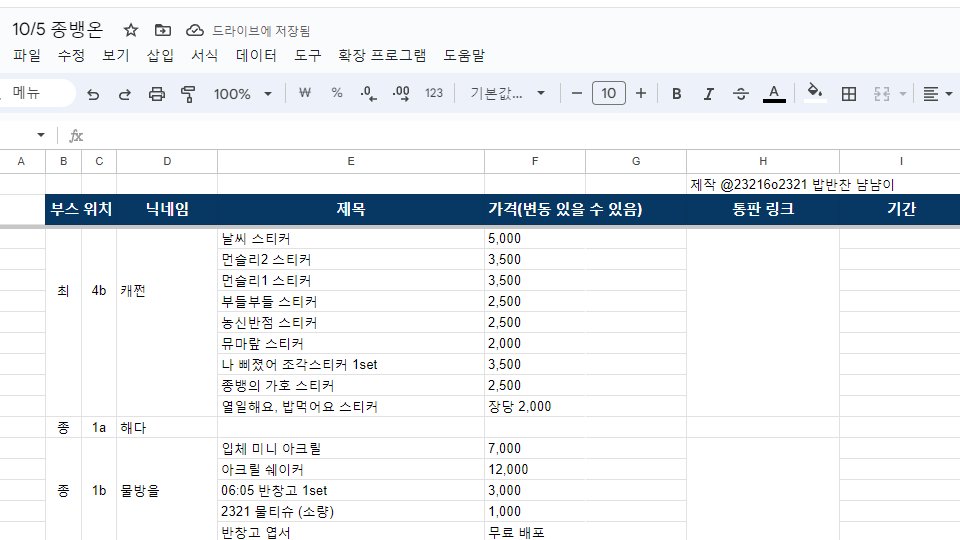Activate the paint format tool
Viewport: 960px width, 540px height.
tap(188, 94)
